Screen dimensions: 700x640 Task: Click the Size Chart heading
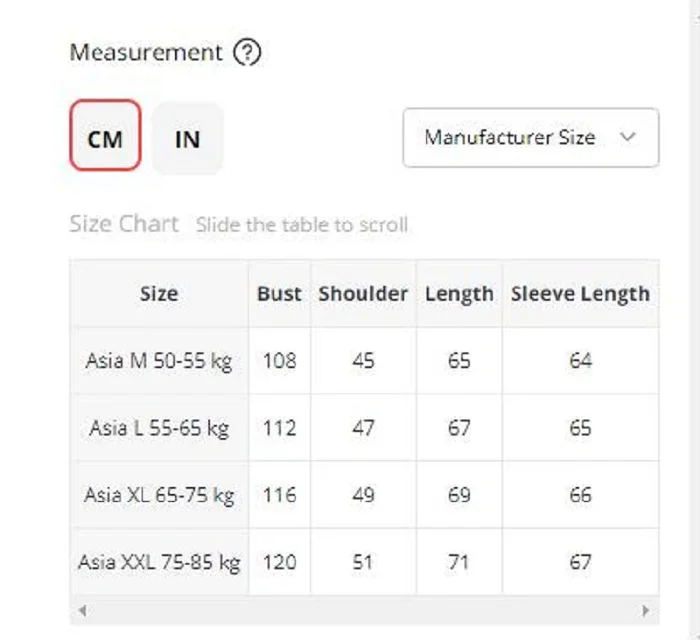pos(124,223)
